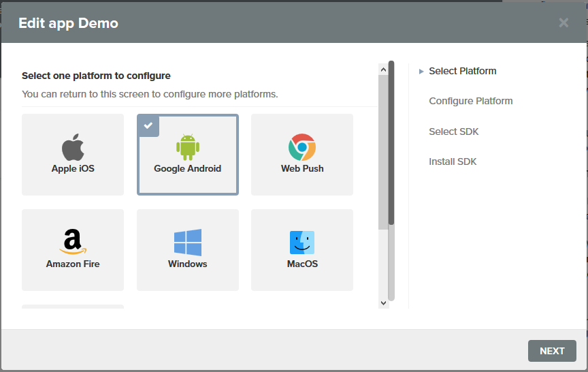Click the platform list scrollbar thumb
The width and height of the screenshot is (588, 372).
[x=391, y=143]
